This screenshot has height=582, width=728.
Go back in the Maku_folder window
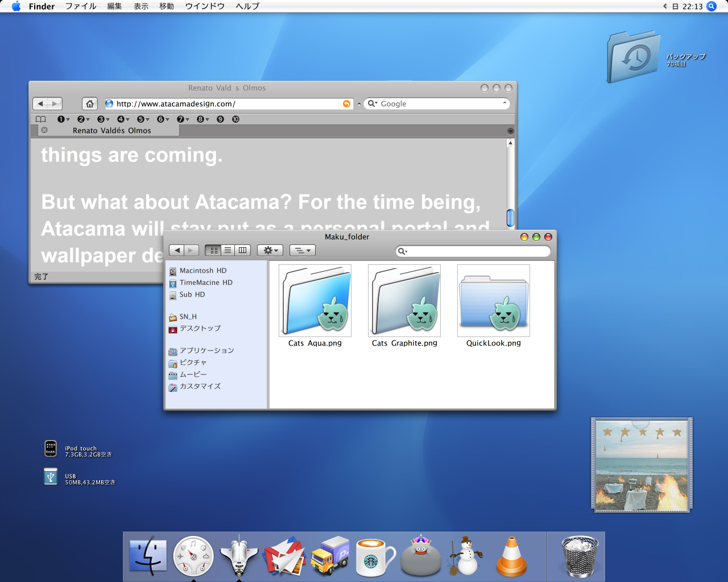click(x=177, y=250)
